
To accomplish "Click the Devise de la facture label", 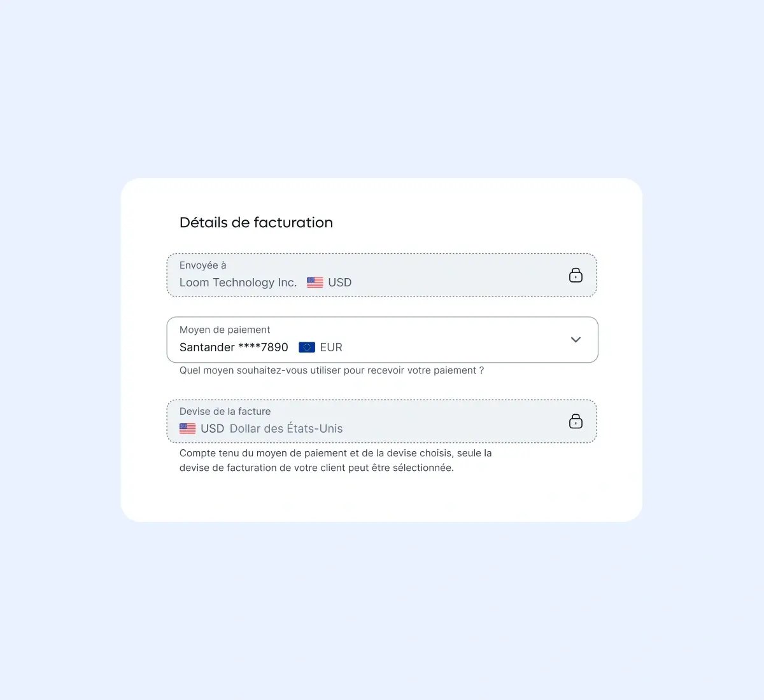I will pos(225,412).
